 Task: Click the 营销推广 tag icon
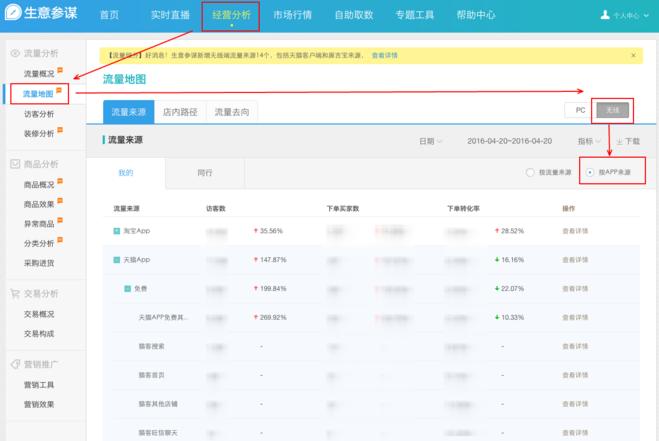[x=15, y=364]
